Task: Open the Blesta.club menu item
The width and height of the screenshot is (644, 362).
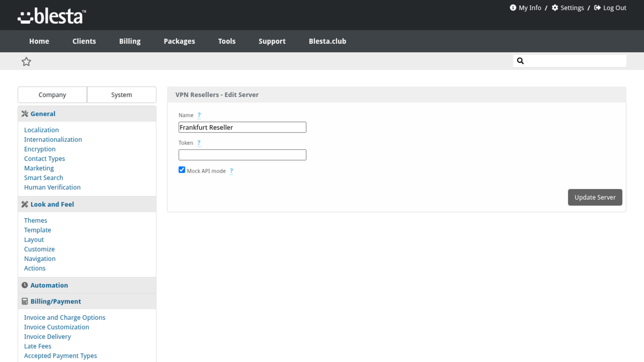Action: tap(327, 41)
